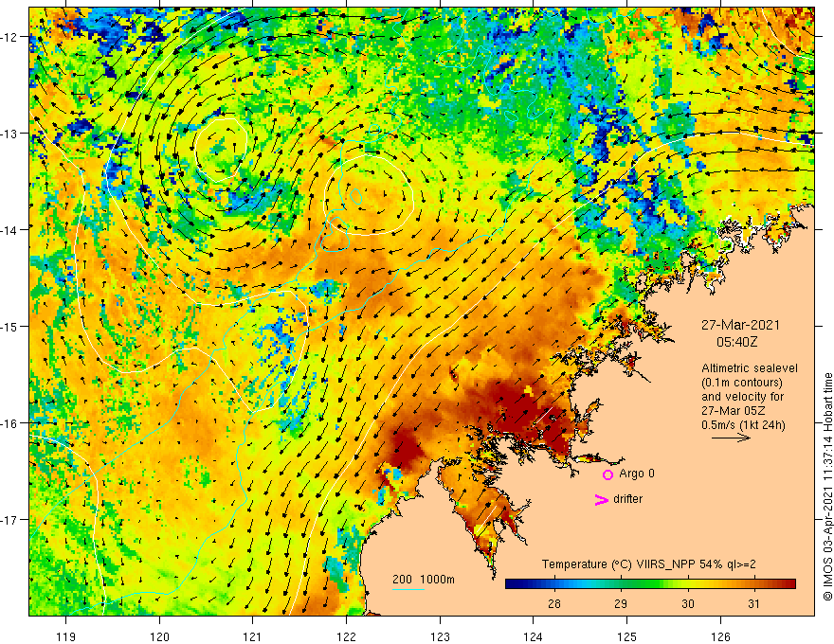The image size is (834, 644).
Task: Click the longitude axis label 120
Action: point(159,636)
